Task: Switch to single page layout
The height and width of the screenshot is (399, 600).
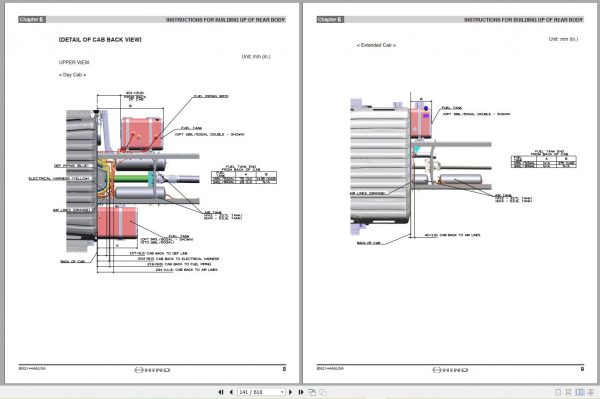Action: (x=558, y=392)
